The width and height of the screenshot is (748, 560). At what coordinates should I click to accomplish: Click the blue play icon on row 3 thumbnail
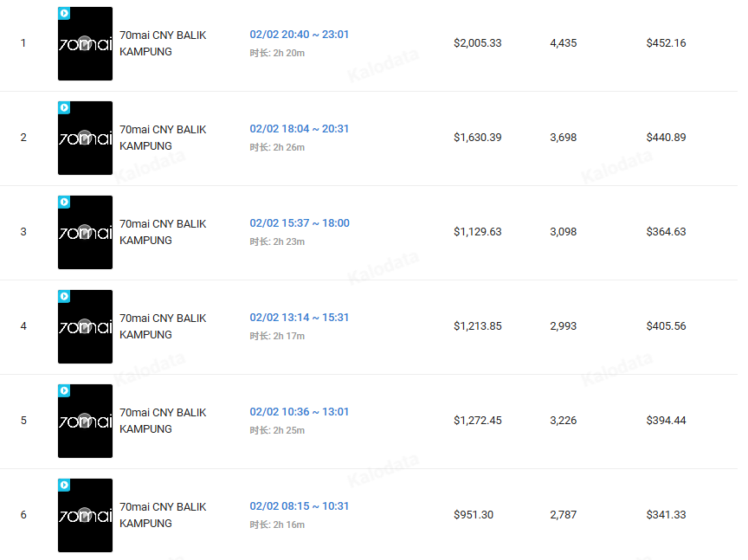(64, 203)
